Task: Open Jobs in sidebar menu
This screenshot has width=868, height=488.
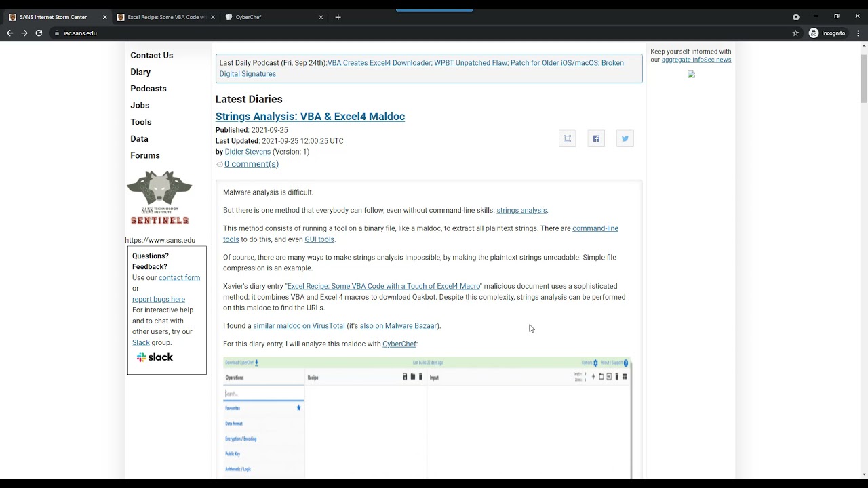Action: click(x=140, y=105)
